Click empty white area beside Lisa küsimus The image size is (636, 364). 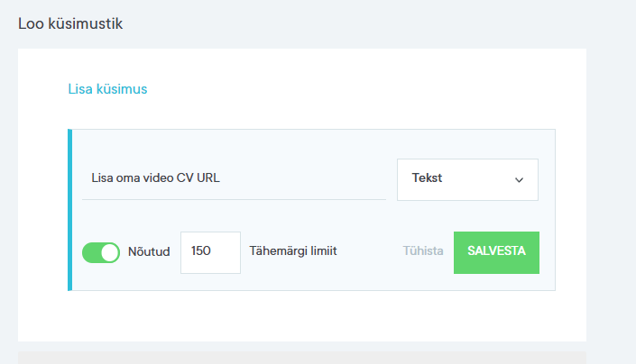361,89
